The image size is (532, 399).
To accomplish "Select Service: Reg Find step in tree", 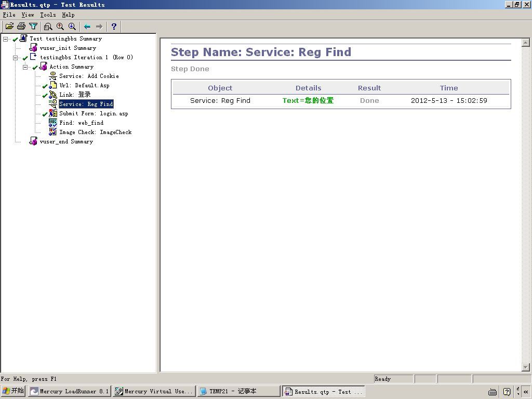I will point(86,104).
